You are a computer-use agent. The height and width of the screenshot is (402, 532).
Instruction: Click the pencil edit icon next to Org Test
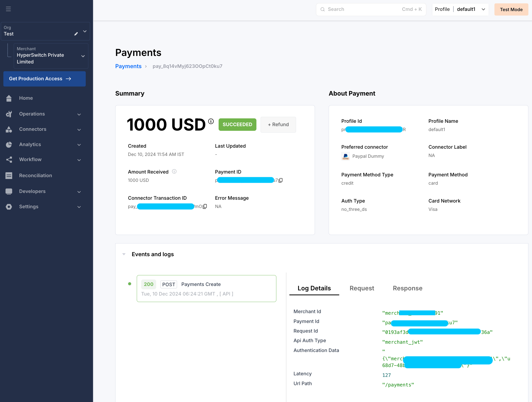76,34
